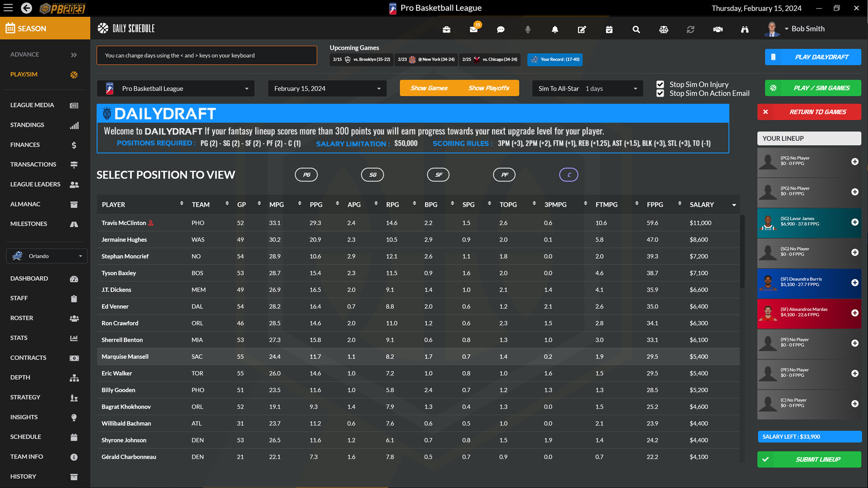Click the refresh/sync icon in the toolbar

click(x=690, y=29)
